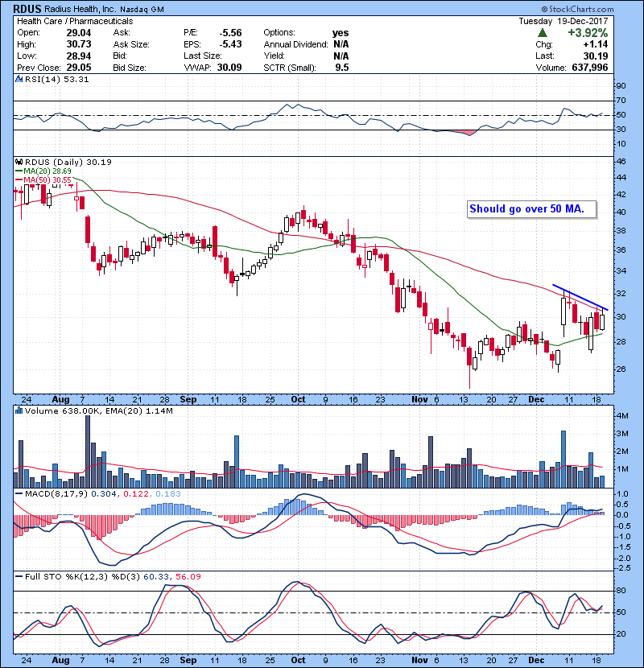Click the Nasdaq GM exchange label

pyautogui.click(x=142, y=10)
